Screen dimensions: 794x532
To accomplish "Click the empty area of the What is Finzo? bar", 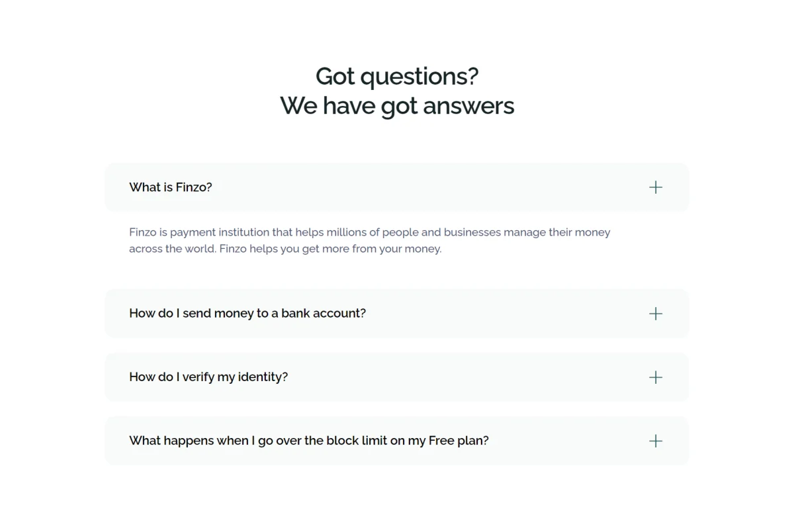I will 430,187.
